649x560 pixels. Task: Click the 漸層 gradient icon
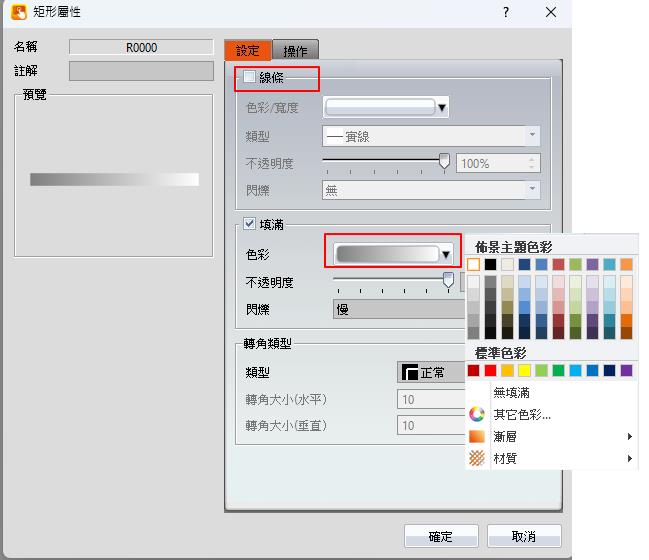pos(476,436)
